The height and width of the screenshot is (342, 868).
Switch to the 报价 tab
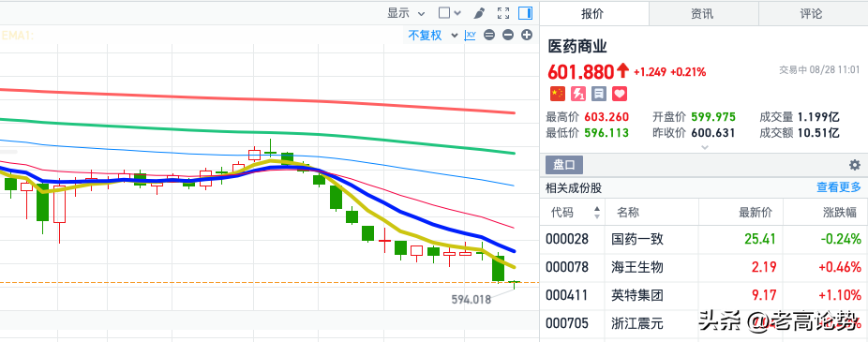coord(592,14)
